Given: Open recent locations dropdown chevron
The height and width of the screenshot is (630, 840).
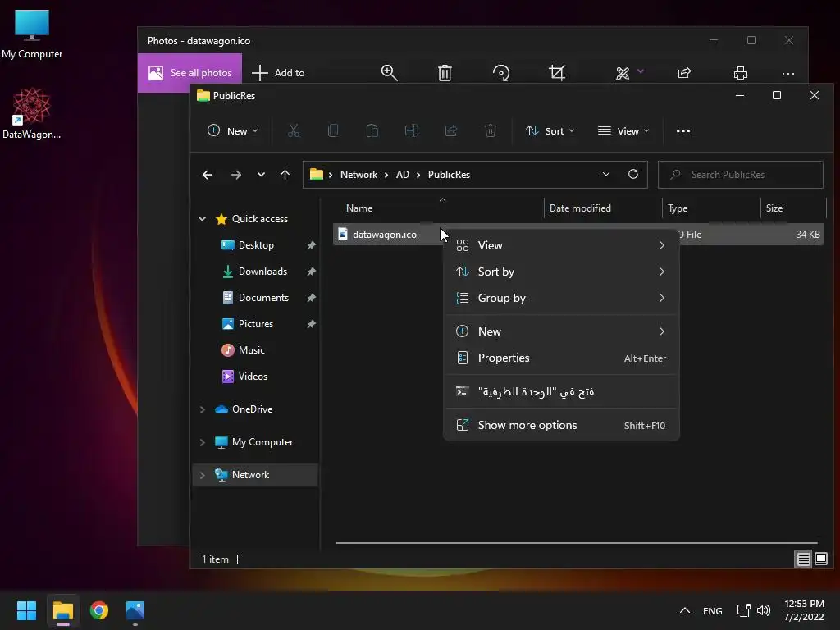Looking at the screenshot, I should coord(261,175).
